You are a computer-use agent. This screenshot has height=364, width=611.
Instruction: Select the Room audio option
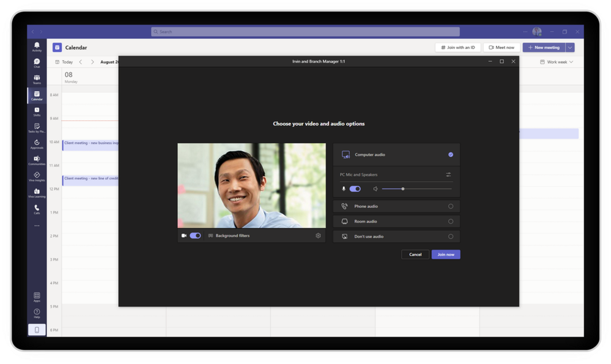396,221
